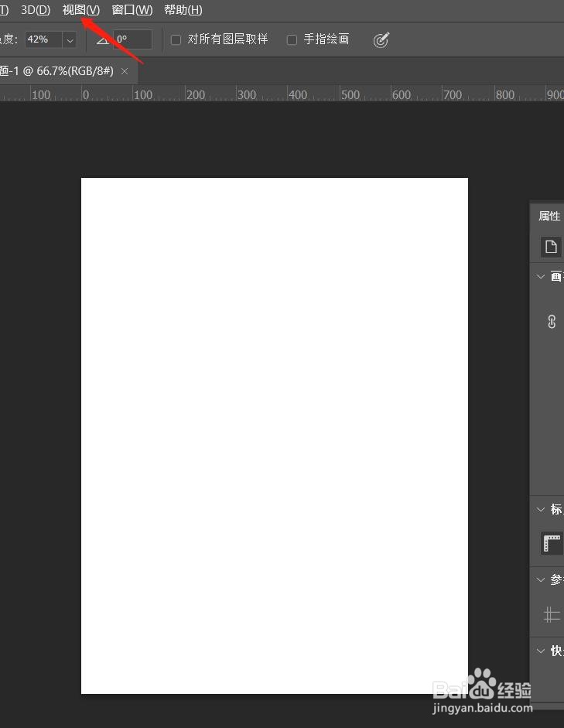This screenshot has height=728, width=564.
Task: Click the 0° angle input field
Action: tap(132, 39)
